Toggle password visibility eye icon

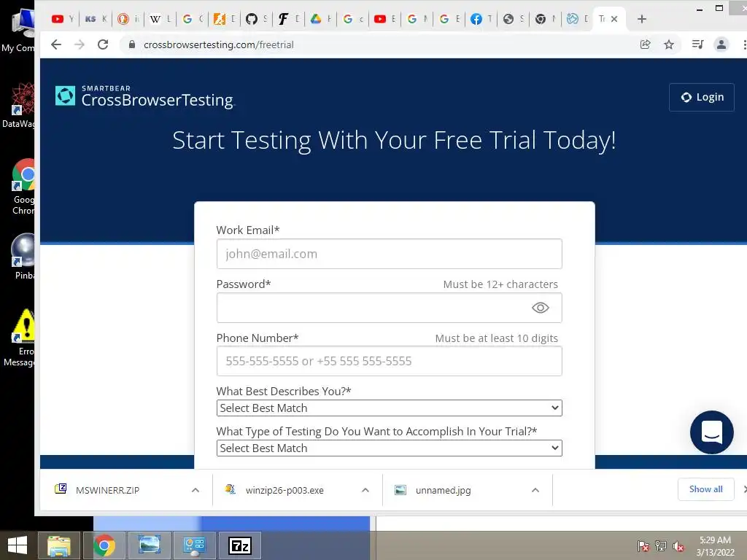(541, 308)
